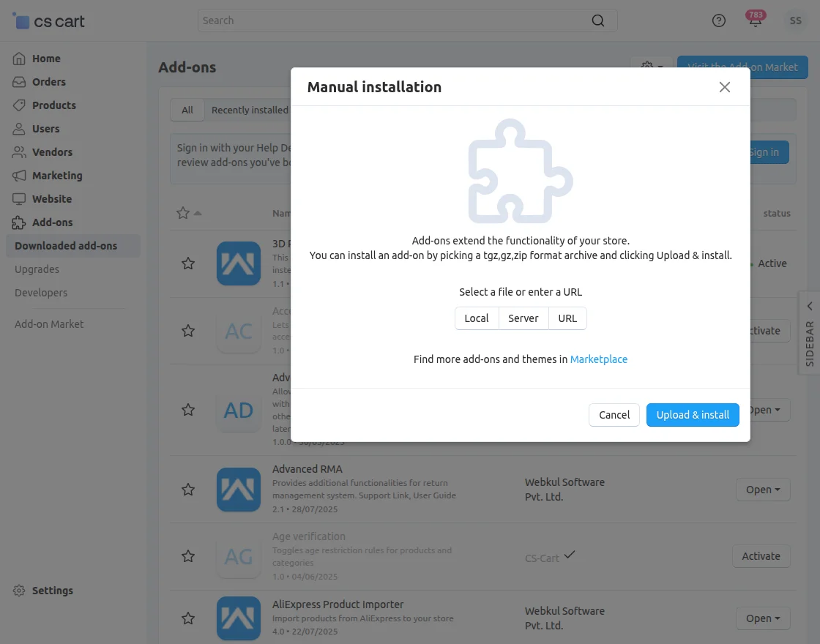Click the Upload & install button
This screenshot has height=644, width=820.
[693, 415]
